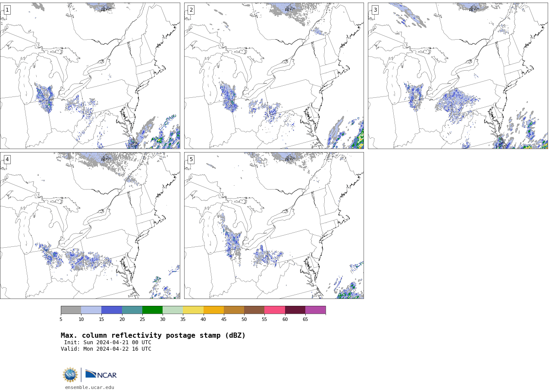Image resolution: width=552 pixels, height=392 pixels.
Task: Click the Valid: Mon 2024-04-22 16 UTC line
Action: coord(106,349)
